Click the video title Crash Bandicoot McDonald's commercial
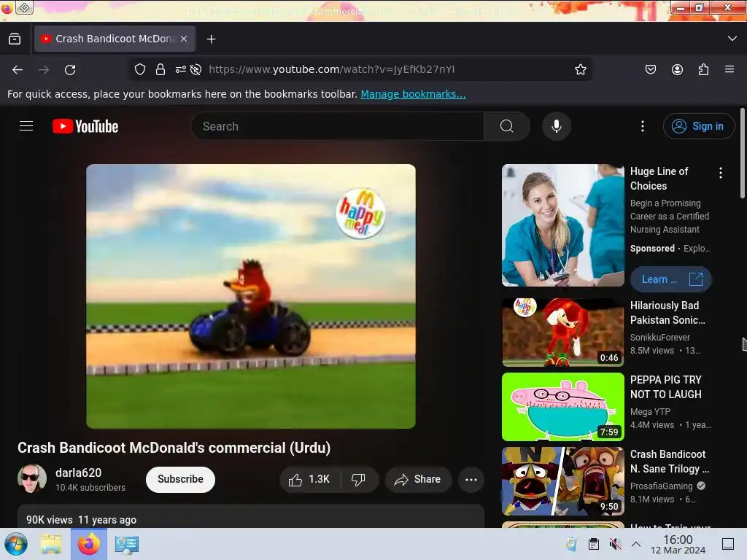 click(174, 448)
